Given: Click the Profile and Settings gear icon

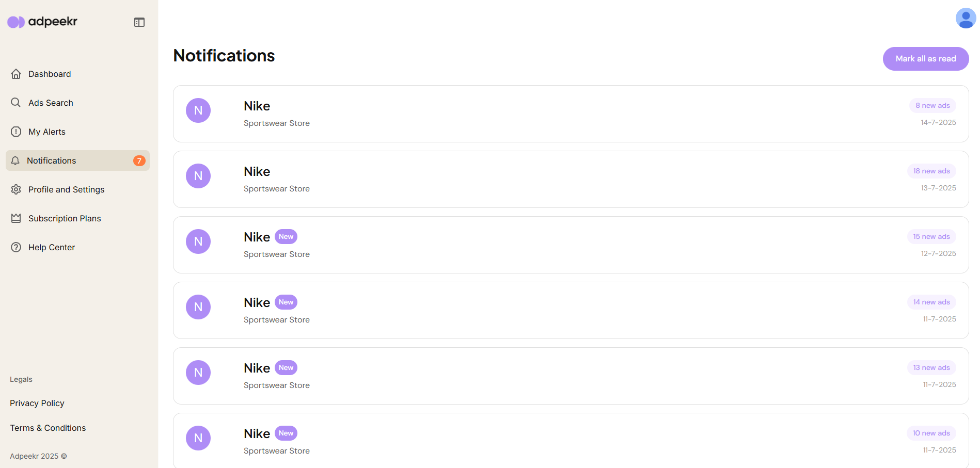Looking at the screenshot, I should point(16,189).
